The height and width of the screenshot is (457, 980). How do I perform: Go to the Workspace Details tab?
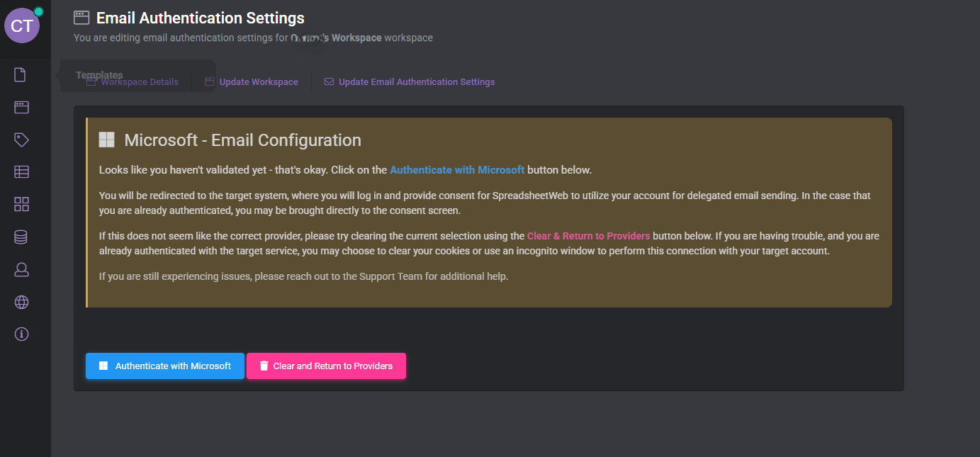coord(133,82)
